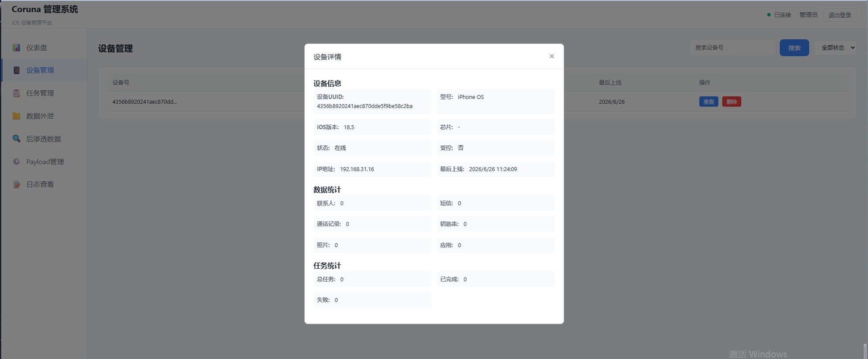Click the 芯片 field in dialog
Image resolution: width=868 pixels, height=359 pixels.
[x=496, y=127]
